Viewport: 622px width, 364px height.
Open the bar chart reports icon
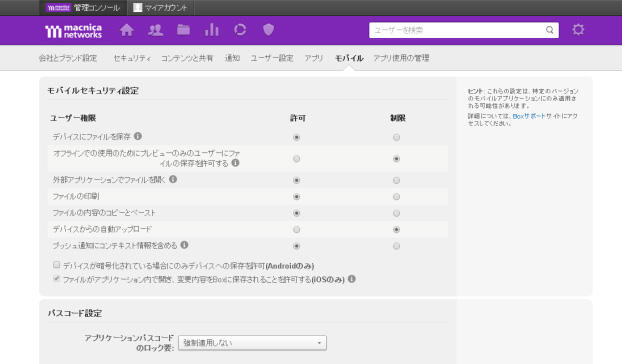click(x=212, y=30)
